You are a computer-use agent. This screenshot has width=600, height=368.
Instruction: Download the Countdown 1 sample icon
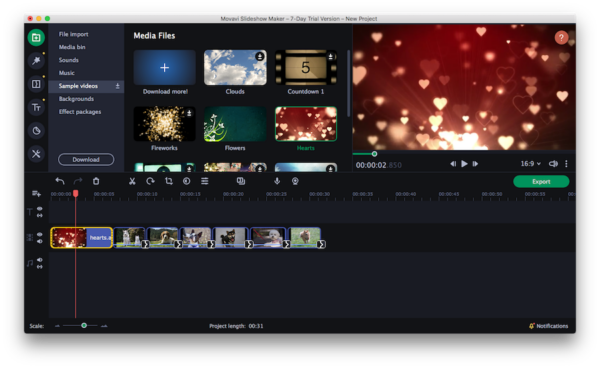pyautogui.click(x=331, y=57)
